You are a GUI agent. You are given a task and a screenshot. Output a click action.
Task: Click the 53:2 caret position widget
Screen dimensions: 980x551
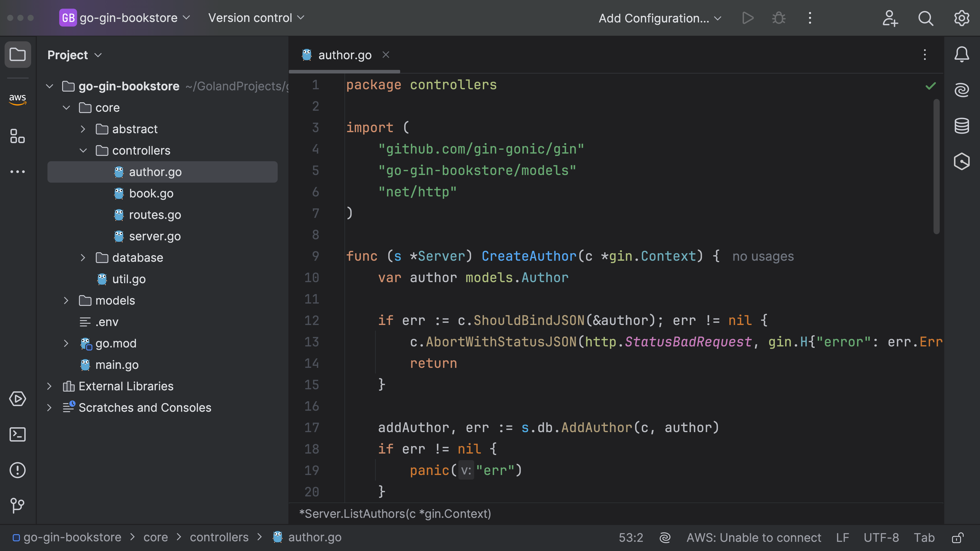(631, 537)
